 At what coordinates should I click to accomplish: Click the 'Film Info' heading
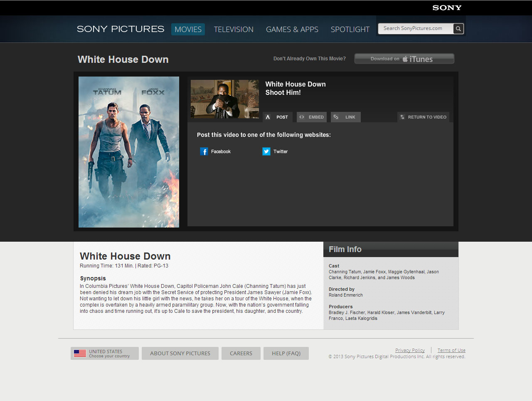tap(345, 249)
